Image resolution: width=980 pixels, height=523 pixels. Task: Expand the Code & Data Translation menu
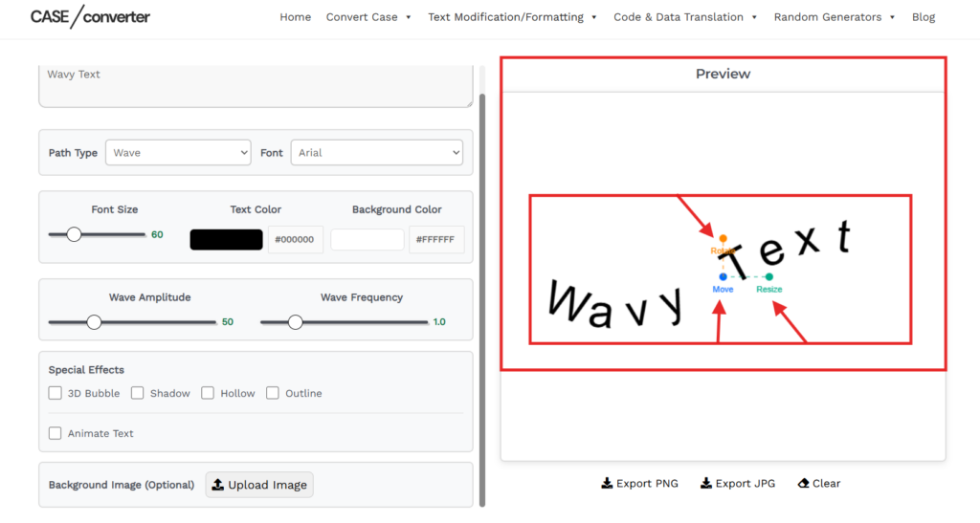(685, 17)
